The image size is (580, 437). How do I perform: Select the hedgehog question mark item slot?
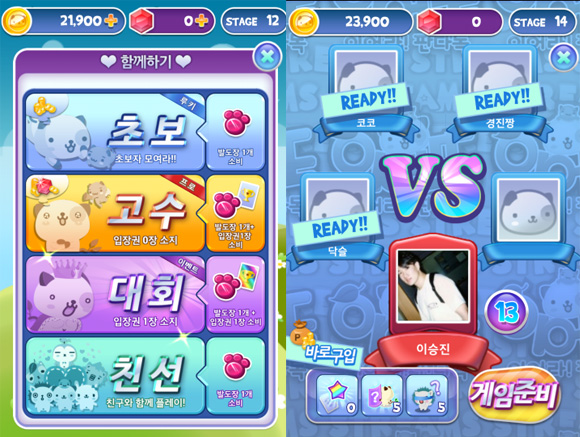coord(427,396)
